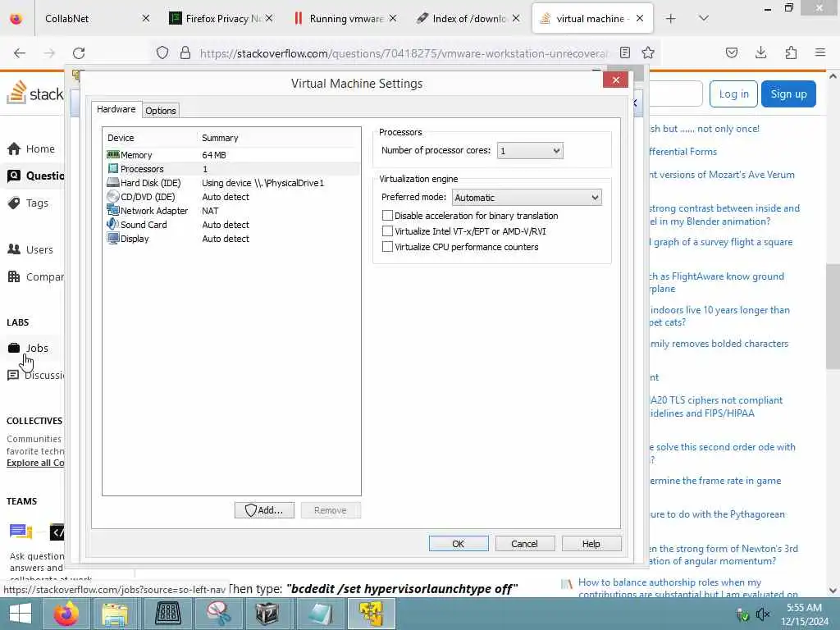Open Preferred mode Automatic dropdown

point(527,197)
